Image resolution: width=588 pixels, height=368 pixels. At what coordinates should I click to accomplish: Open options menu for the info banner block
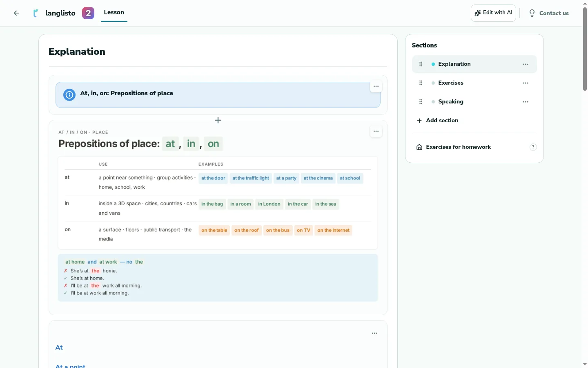coord(376,86)
